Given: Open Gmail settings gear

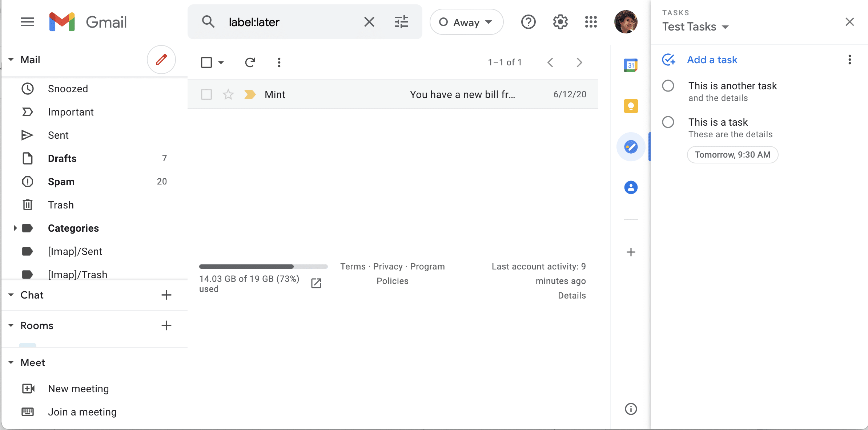Looking at the screenshot, I should coord(560,22).
